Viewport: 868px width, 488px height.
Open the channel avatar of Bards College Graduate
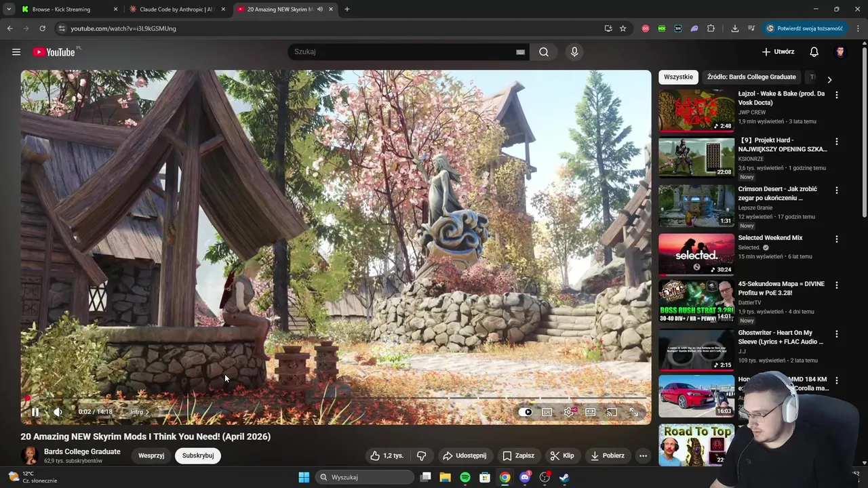point(30,455)
